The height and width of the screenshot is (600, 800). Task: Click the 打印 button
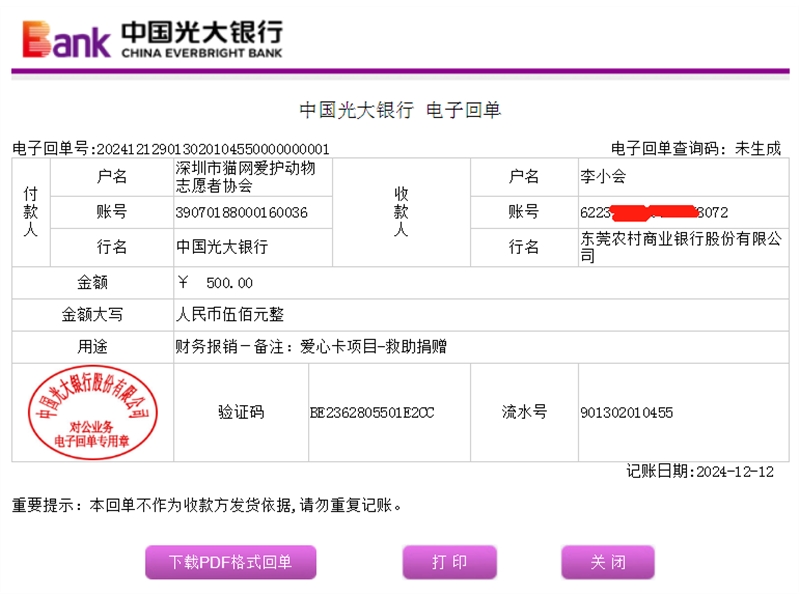point(449,562)
